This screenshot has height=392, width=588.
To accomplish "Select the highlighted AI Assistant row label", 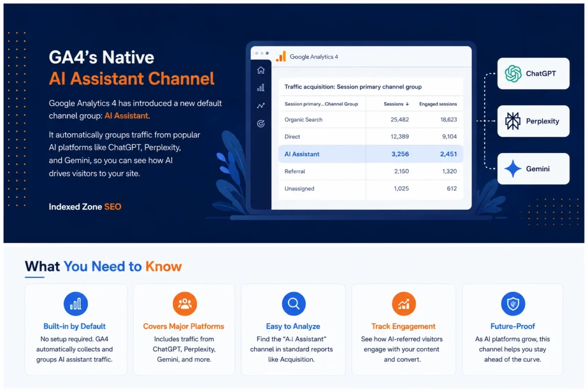I will pos(302,154).
